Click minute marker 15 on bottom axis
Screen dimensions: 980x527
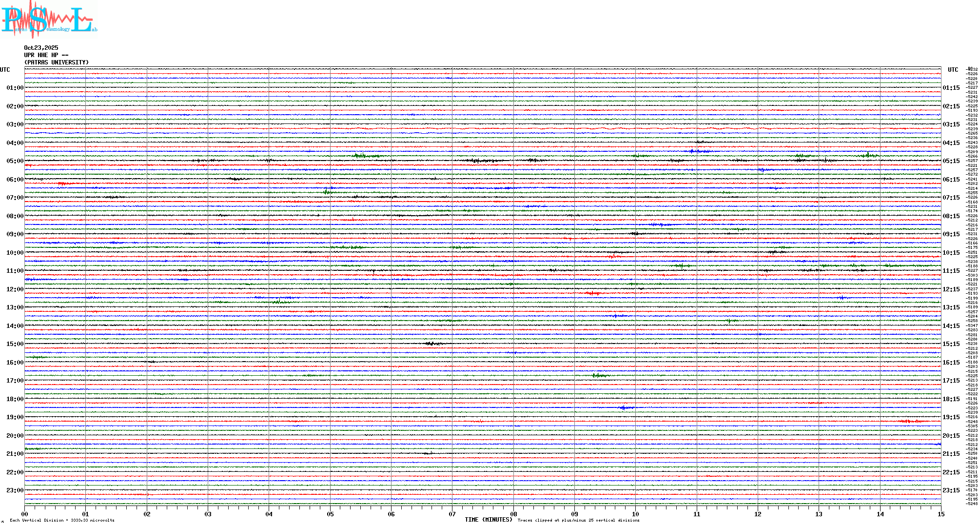(x=941, y=514)
